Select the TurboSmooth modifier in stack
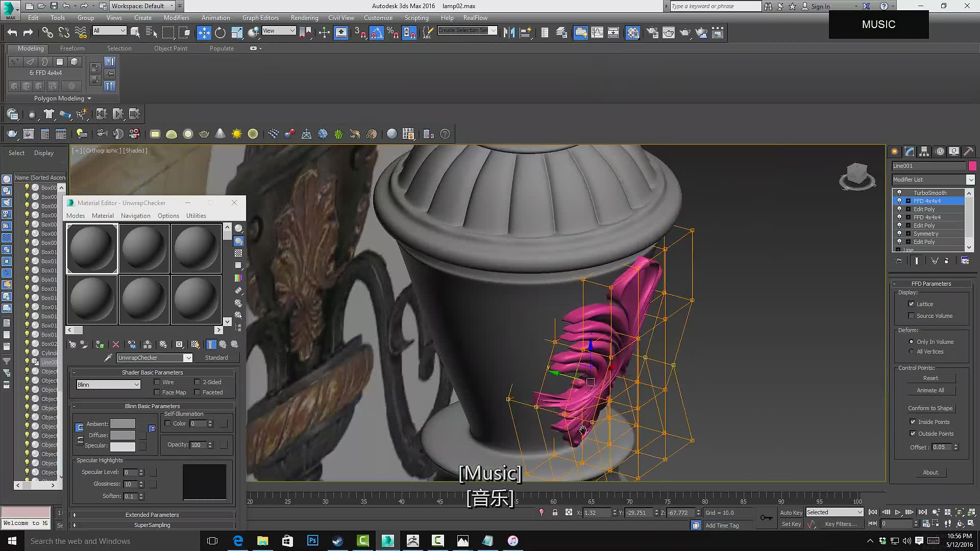Image resolution: width=980 pixels, height=551 pixels. click(929, 193)
